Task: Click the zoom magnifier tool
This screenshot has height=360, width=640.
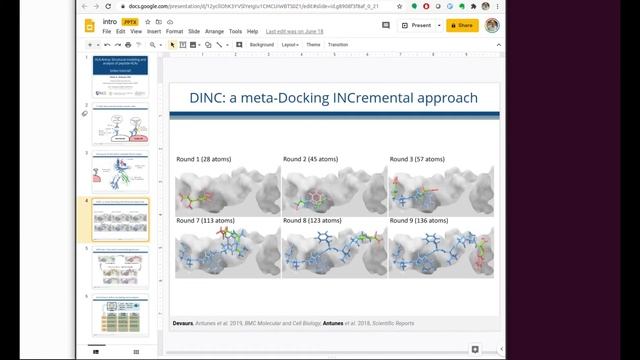Action: [x=152, y=45]
